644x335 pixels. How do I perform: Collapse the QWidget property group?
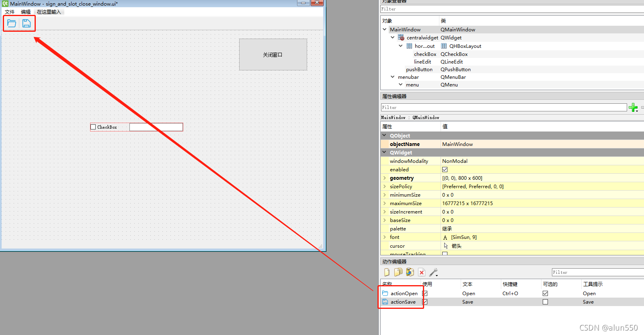click(385, 152)
